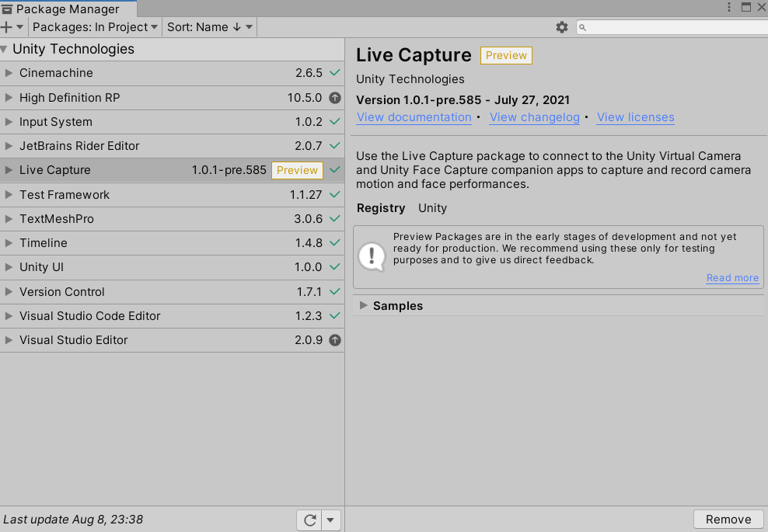768x532 pixels.
Task: Click the add package plus icon
Action: pyautogui.click(x=7, y=27)
